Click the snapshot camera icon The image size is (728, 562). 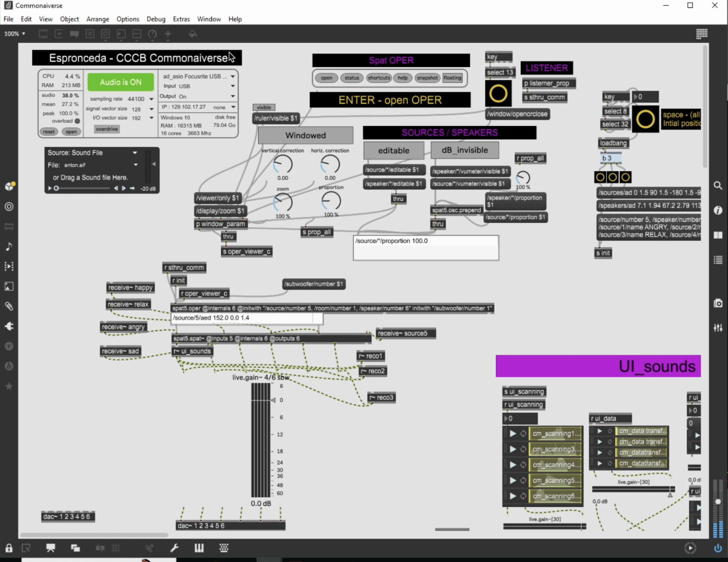point(718,303)
